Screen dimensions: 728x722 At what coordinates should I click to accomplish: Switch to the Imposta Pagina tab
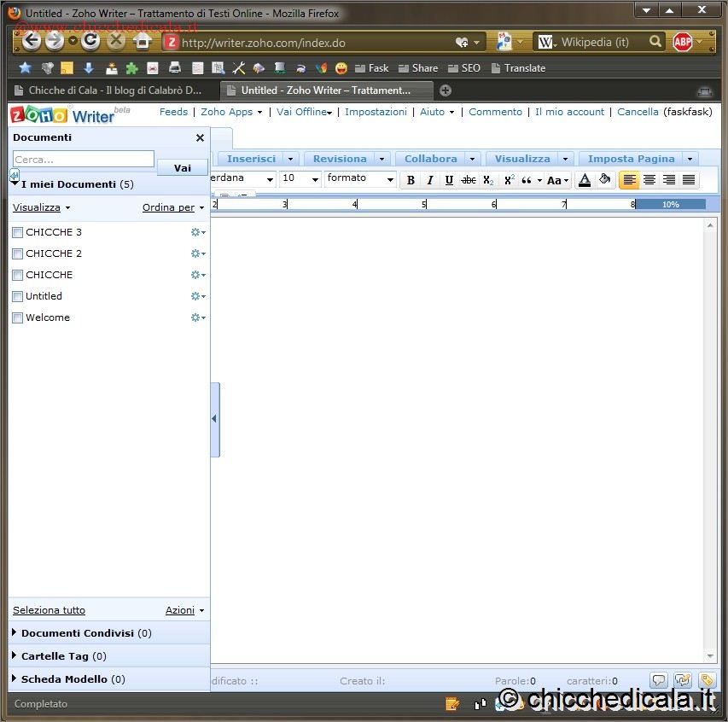pos(631,159)
